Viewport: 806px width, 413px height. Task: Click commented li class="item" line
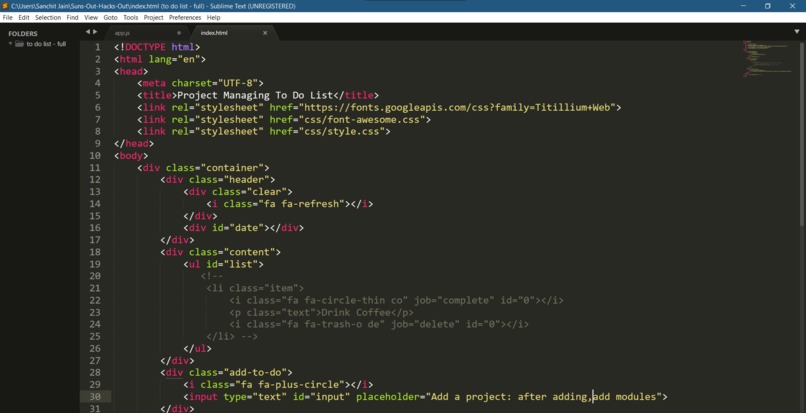255,288
